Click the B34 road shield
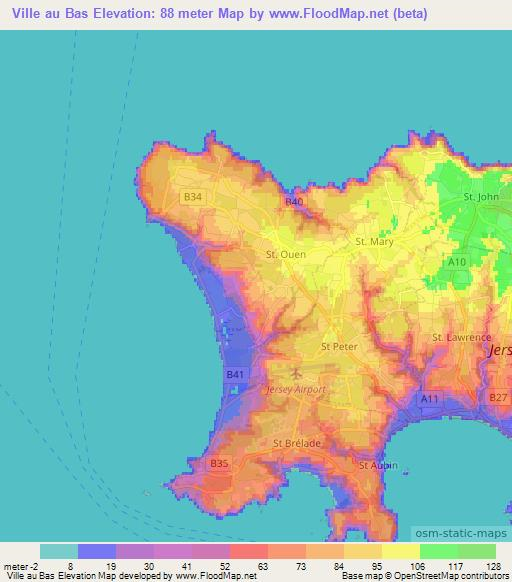This screenshot has height=582, width=512. pos(193,197)
